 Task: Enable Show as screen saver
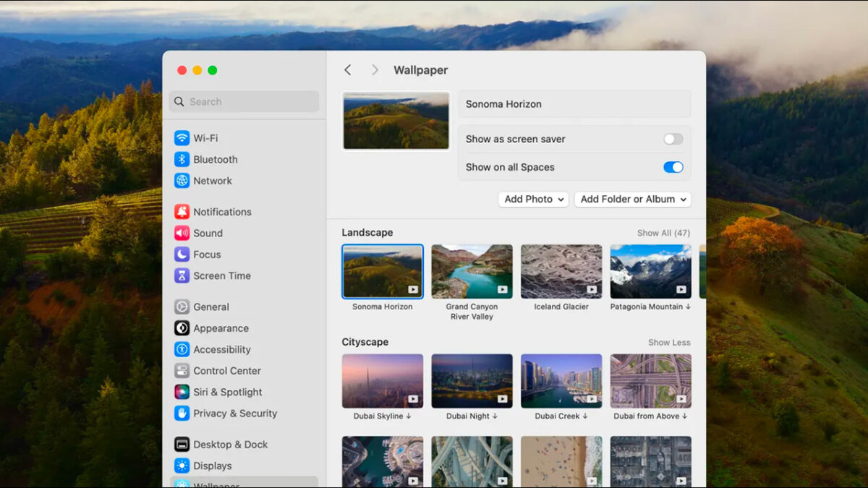click(673, 139)
